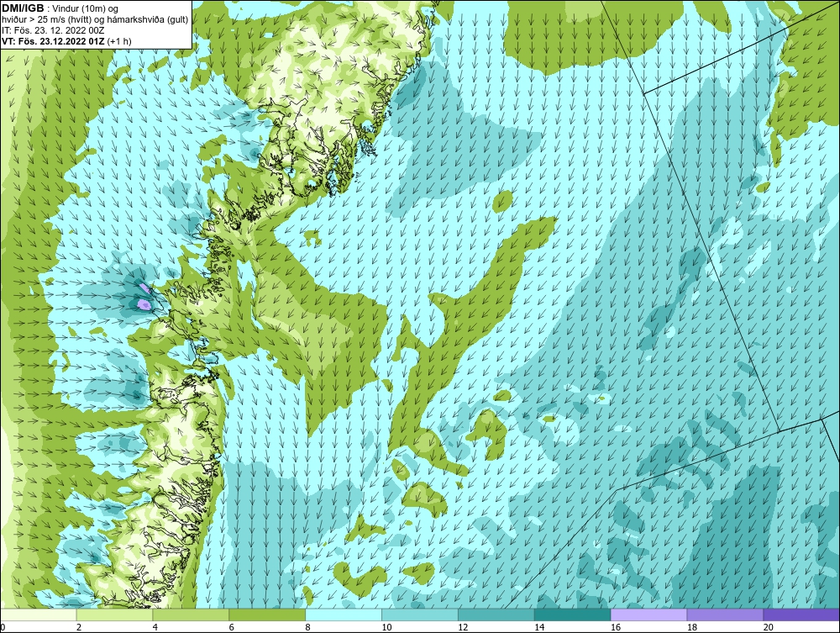This screenshot has width=840, height=633.
Task: Click the 18–20 m/s medium purple legend swatch
Action: pyautogui.click(x=726, y=615)
